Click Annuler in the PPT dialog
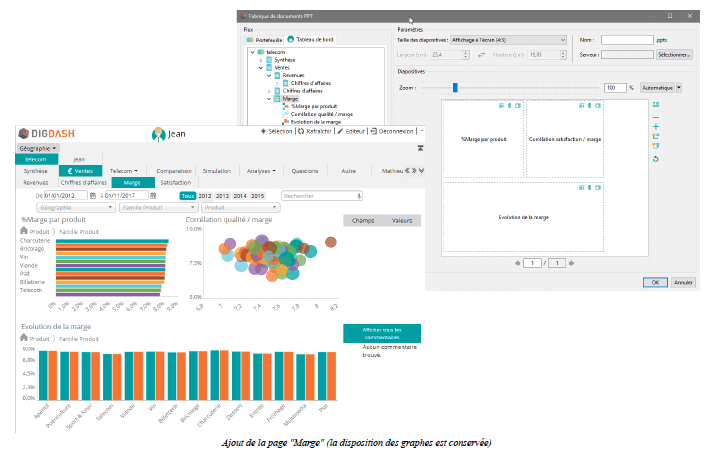Screen dimensions: 704x459 tap(683, 282)
